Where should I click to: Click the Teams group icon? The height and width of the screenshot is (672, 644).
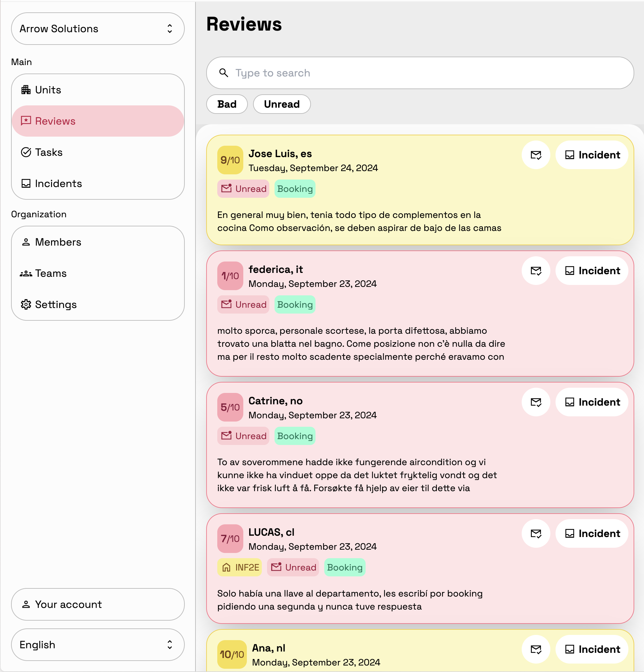pos(26,274)
